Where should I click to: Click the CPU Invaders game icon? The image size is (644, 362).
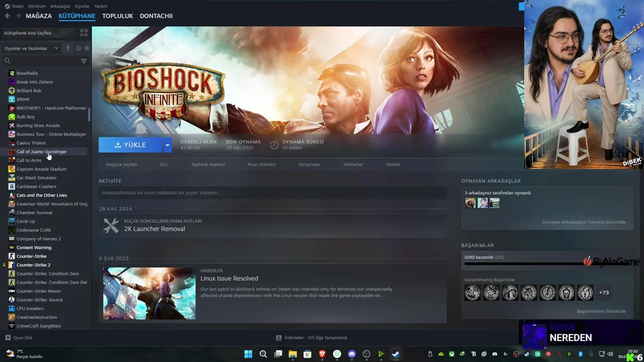coord(12,308)
